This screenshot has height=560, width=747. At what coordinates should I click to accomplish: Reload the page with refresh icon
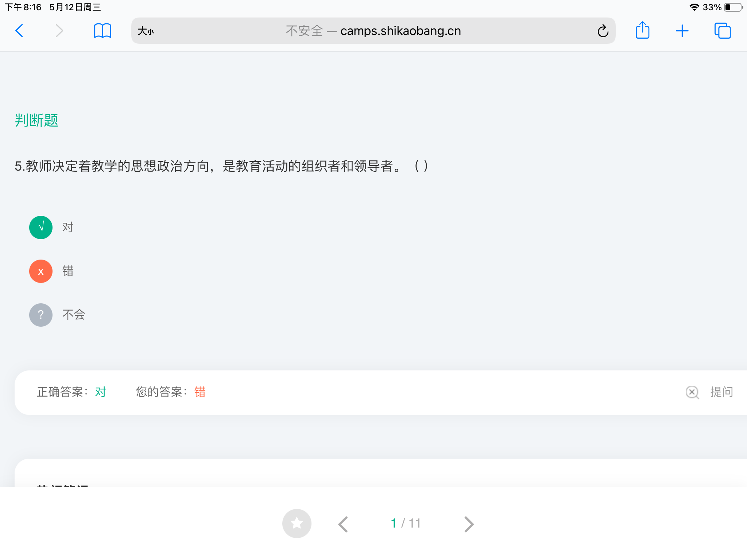(603, 31)
